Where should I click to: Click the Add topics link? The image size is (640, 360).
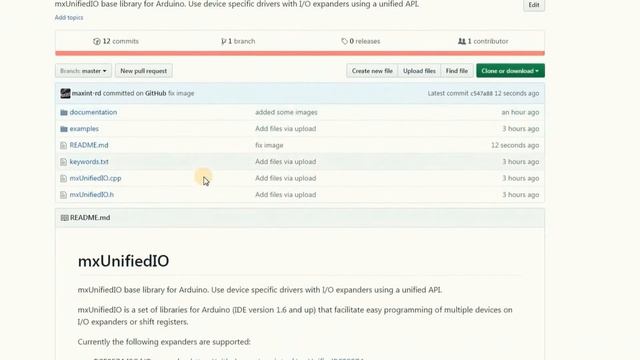pos(69,18)
